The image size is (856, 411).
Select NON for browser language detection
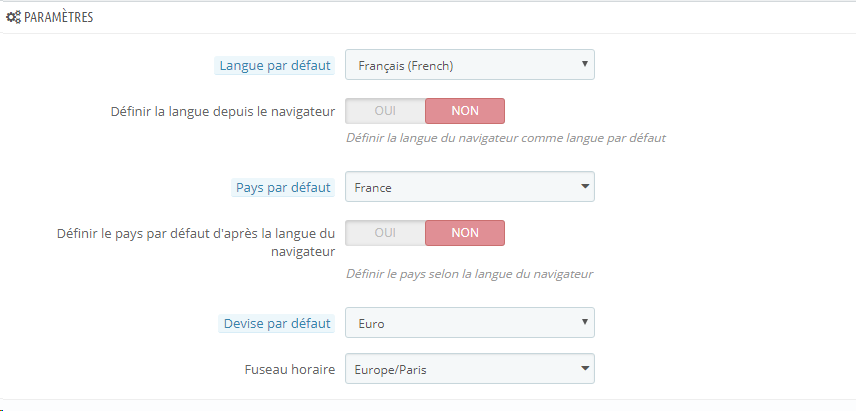[x=465, y=111]
